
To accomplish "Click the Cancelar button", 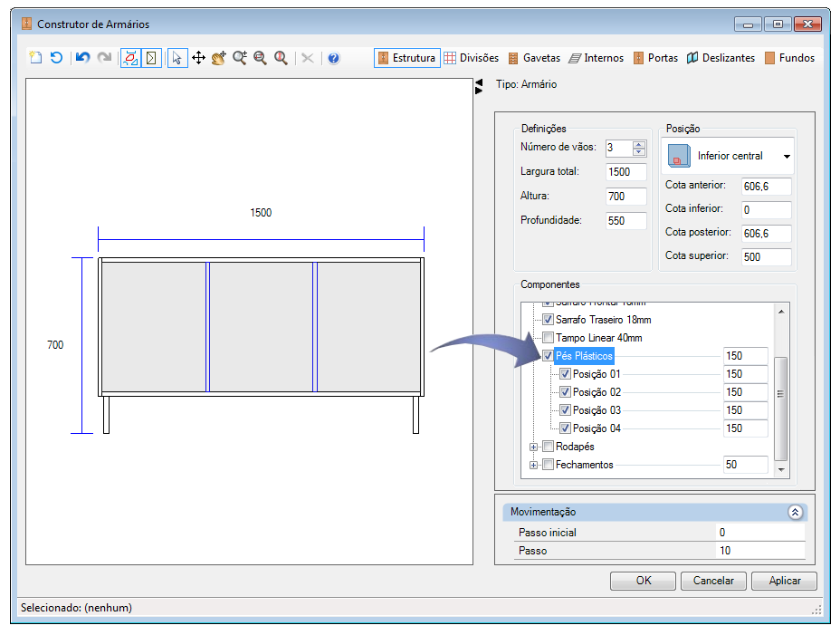I will click(x=713, y=581).
